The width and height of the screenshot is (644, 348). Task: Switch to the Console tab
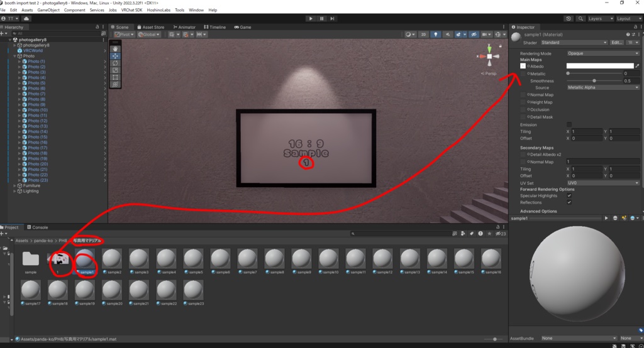pyautogui.click(x=37, y=227)
